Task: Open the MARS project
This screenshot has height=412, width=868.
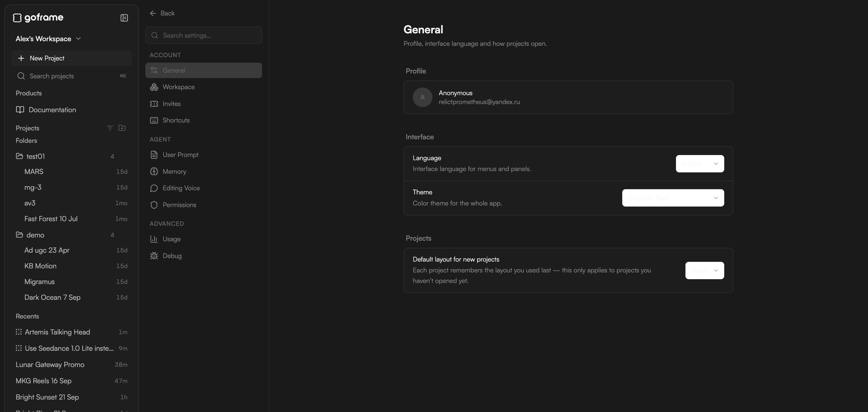Action: pos(71,172)
